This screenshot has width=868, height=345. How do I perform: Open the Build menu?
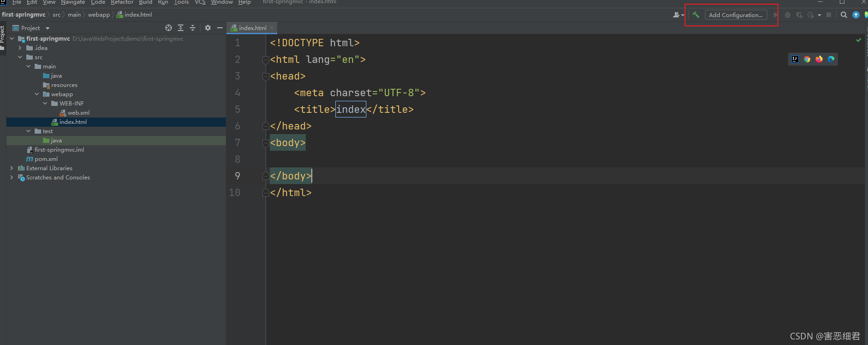point(146,2)
